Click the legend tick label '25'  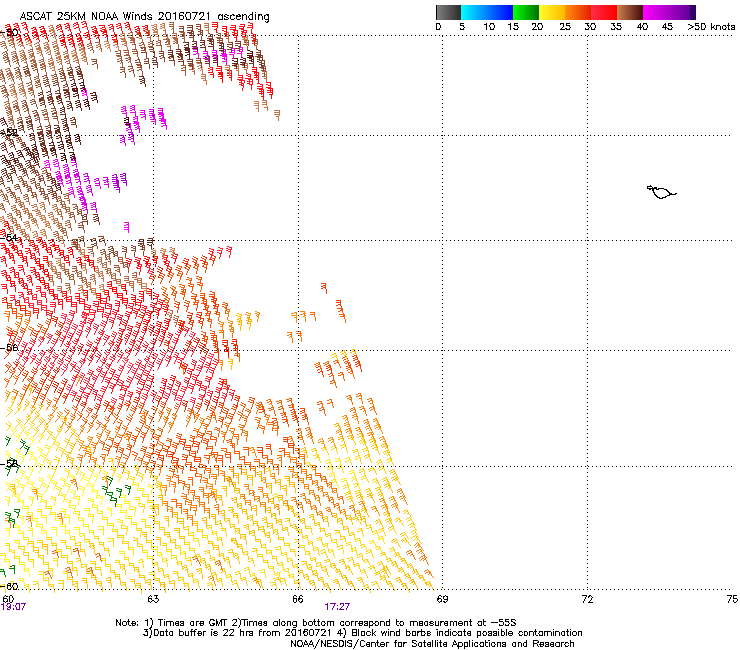[565, 27]
